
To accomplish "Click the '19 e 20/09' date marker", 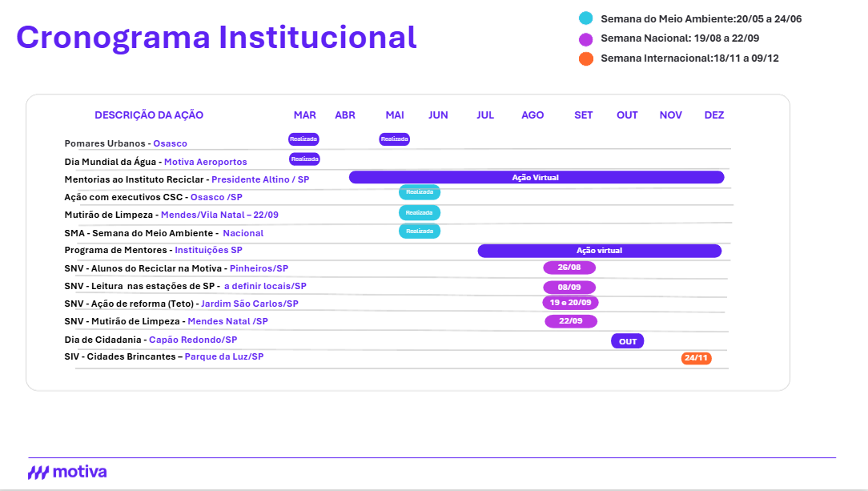I will point(570,303).
